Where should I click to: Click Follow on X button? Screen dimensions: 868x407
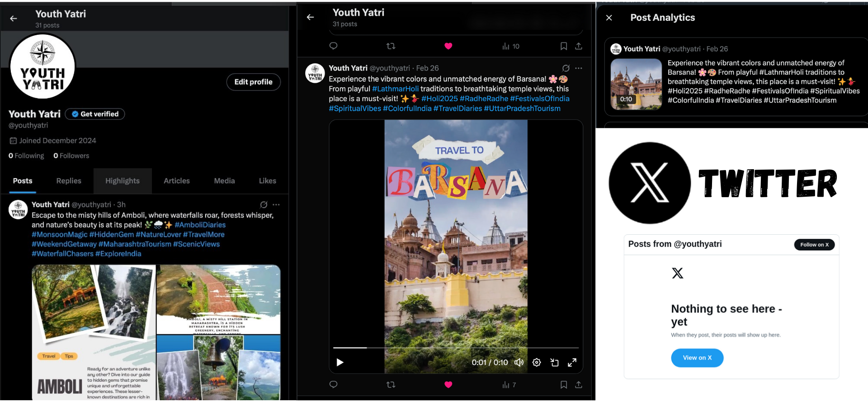click(x=814, y=245)
